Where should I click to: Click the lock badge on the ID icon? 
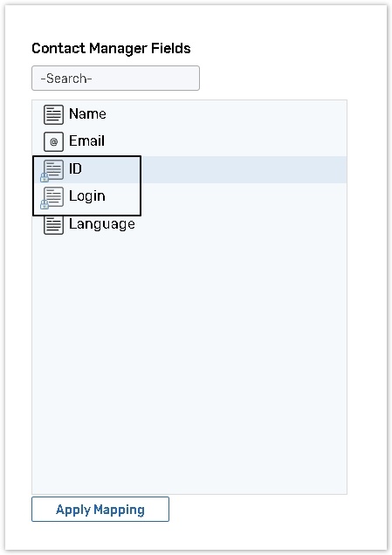[45, 177]
